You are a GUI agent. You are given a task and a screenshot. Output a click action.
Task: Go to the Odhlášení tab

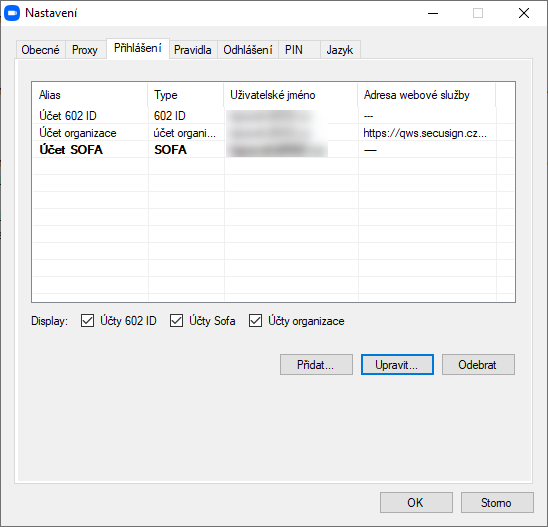point(248,50)
